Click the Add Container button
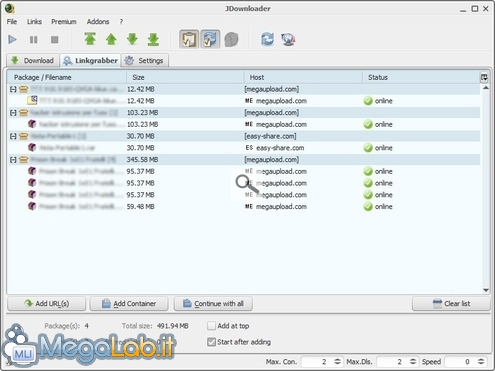 coord(129,304)
